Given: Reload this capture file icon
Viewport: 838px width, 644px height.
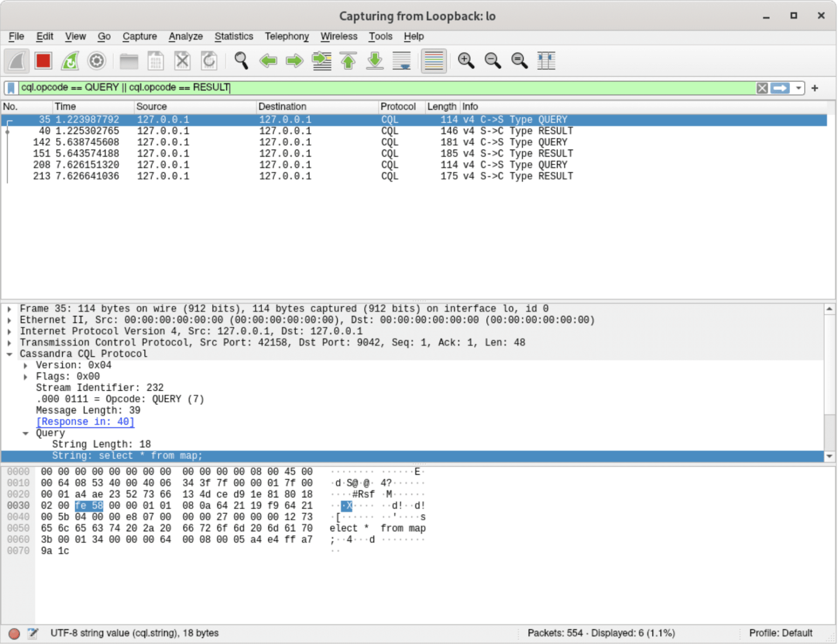Looking at the screenshot, I should [x=209, y=61].
